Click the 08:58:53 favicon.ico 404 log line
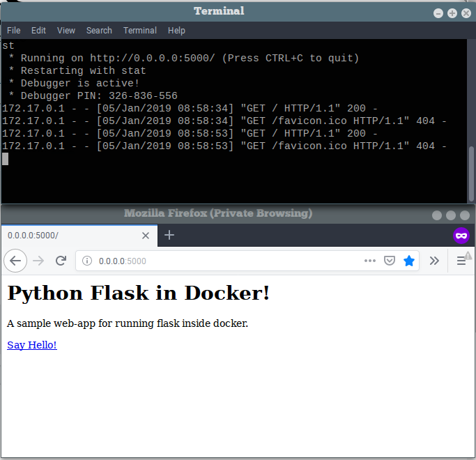Image resolution: width=476 pixels, height=460 pixels. click(224, 146)
